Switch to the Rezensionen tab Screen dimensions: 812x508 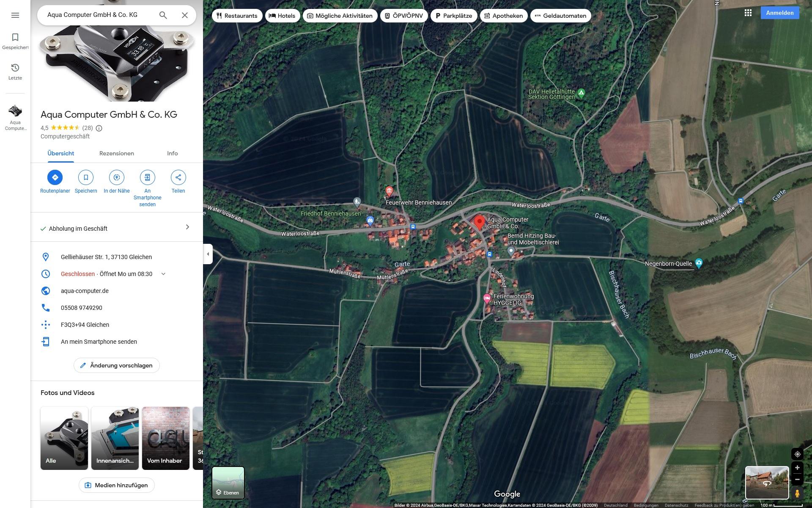[x=117, y=153]
